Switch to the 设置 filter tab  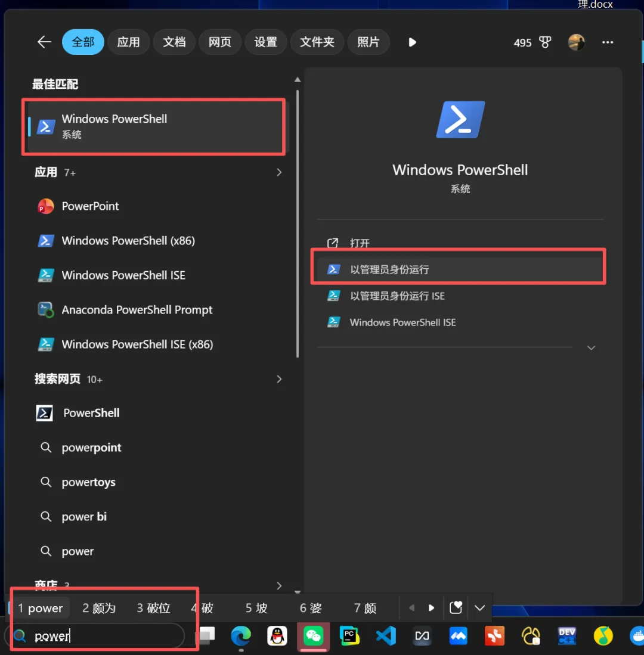pyautogui.click(x=265, y=42)
